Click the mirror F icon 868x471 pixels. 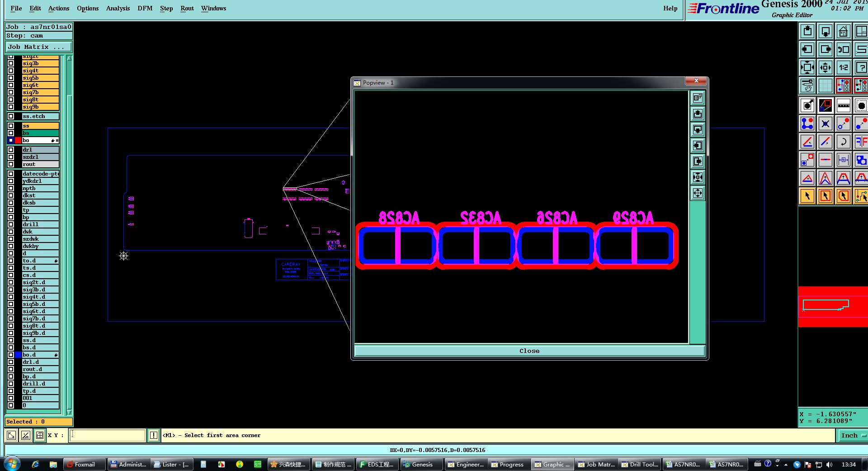pyautogui.click(x=861, y=142)
